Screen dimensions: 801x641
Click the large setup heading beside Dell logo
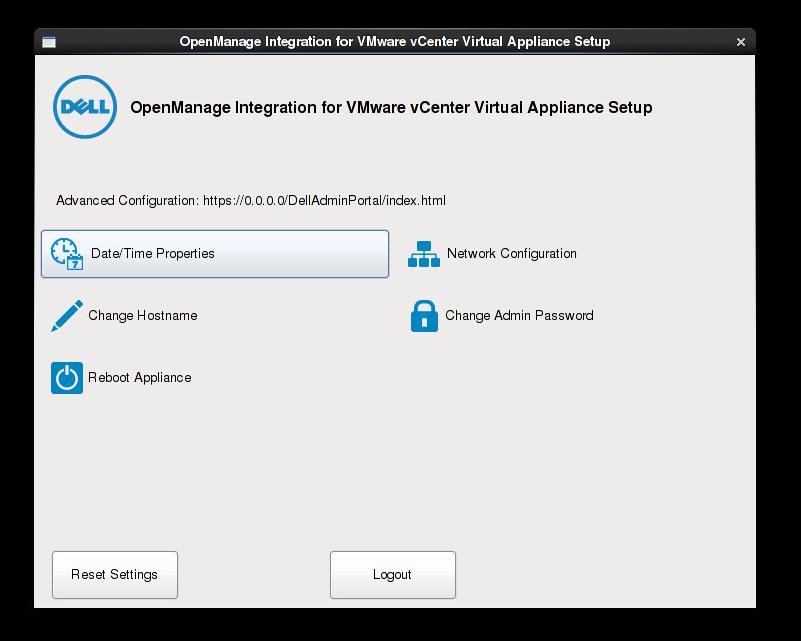point(391,107)
